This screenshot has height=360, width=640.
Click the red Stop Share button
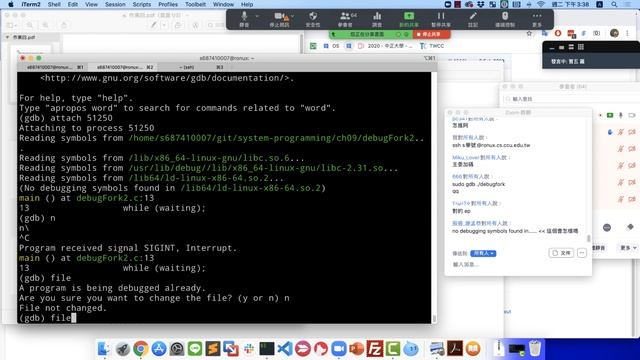(x=431, y=34)
